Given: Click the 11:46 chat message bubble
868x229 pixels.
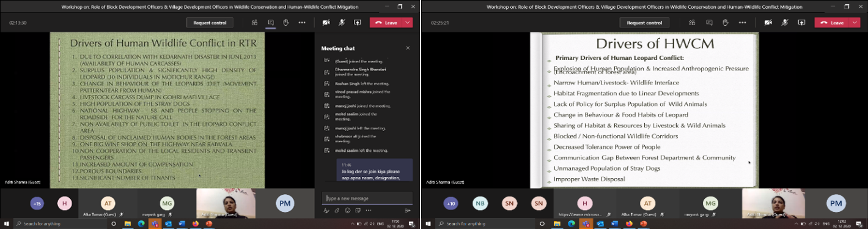Looking at the screenshot, I should click(374, 170).
